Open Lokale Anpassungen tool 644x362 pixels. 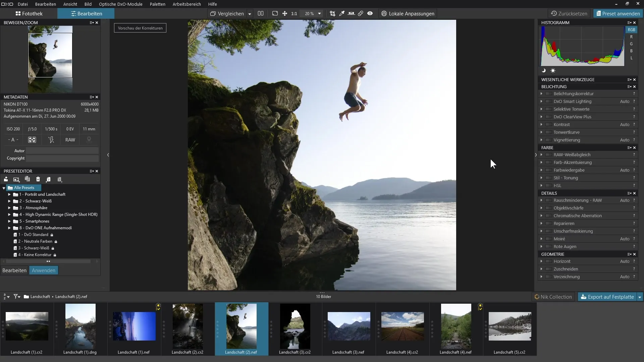408,14
